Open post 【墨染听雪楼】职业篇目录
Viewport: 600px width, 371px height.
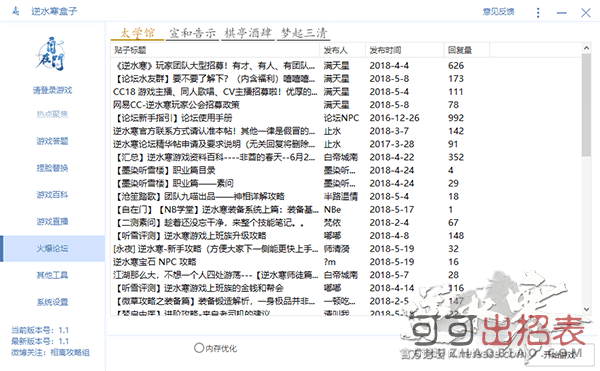(165, 170)
